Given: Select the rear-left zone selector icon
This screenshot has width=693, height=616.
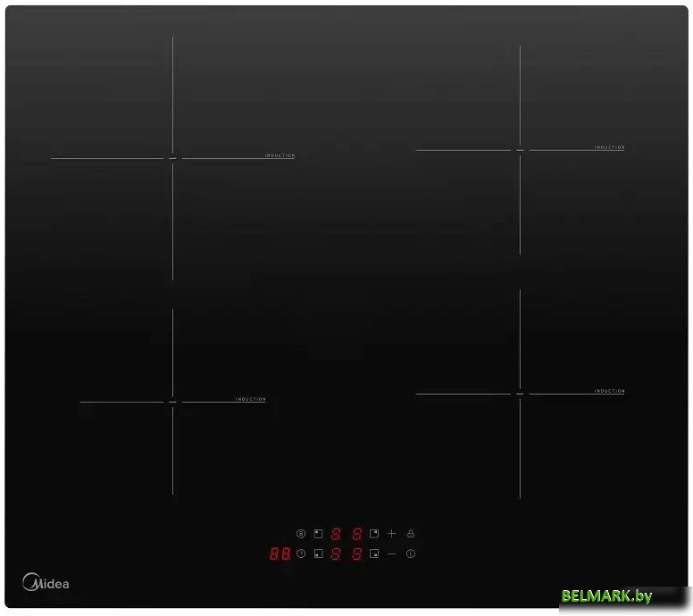Looking at the screenshot, I should coord(317,534).
